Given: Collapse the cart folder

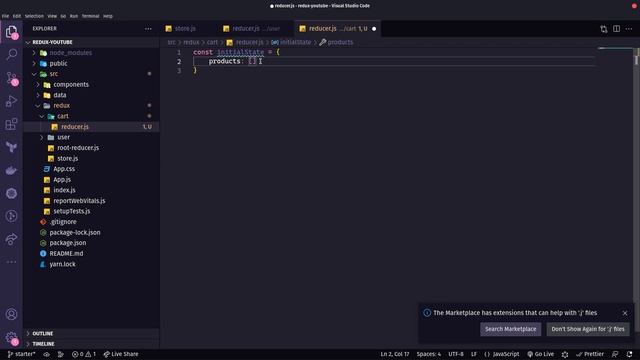Looking at the screenshot, I should tap(63, 116).
